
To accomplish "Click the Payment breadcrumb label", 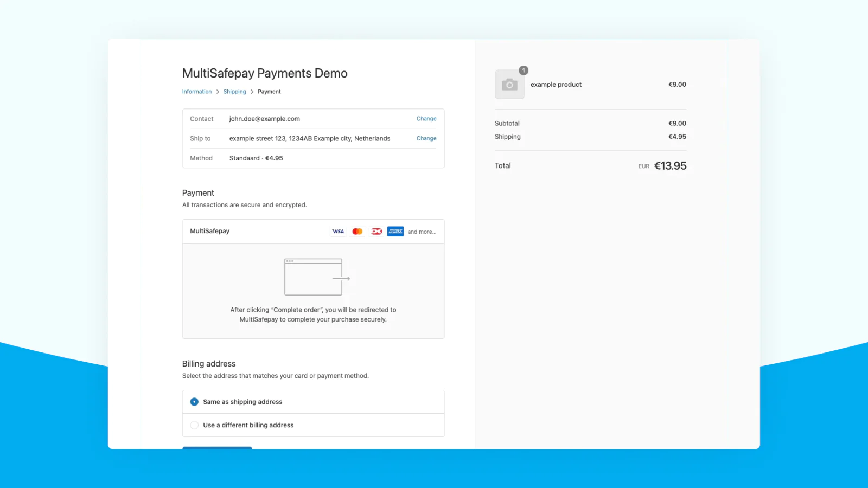I will pos(269,92).
